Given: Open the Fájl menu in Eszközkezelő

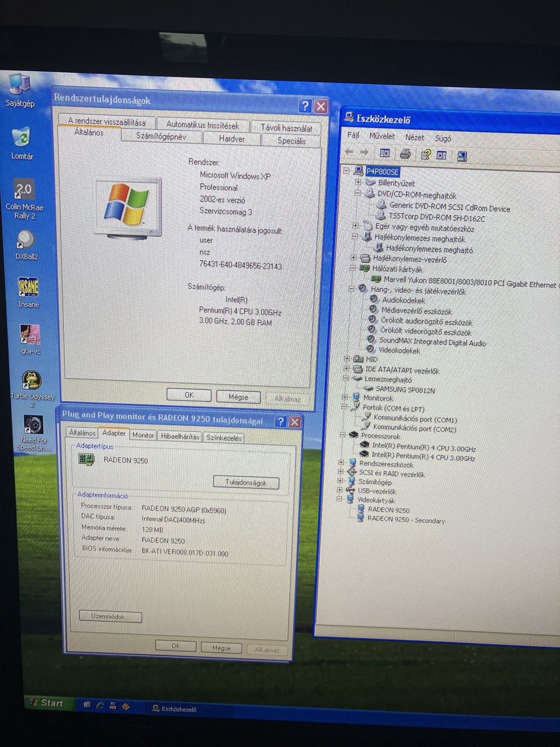Looking at the screenshot, I should pyautogui.click(x=353, y=135).
